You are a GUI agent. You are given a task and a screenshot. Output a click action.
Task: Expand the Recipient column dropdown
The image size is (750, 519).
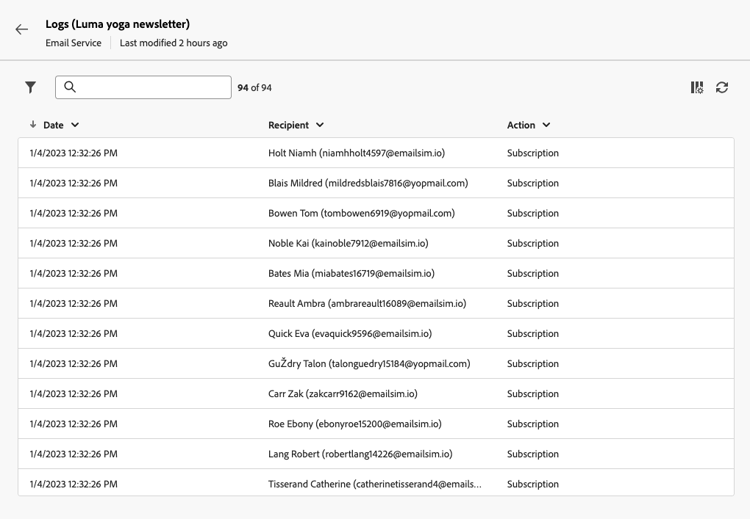pyautogui.click(x=320, y=125)
